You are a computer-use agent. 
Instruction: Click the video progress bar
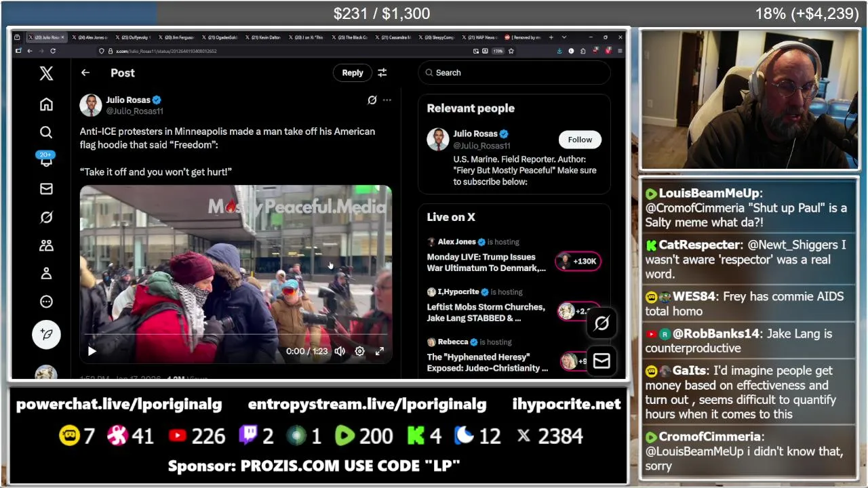point(235,335)
